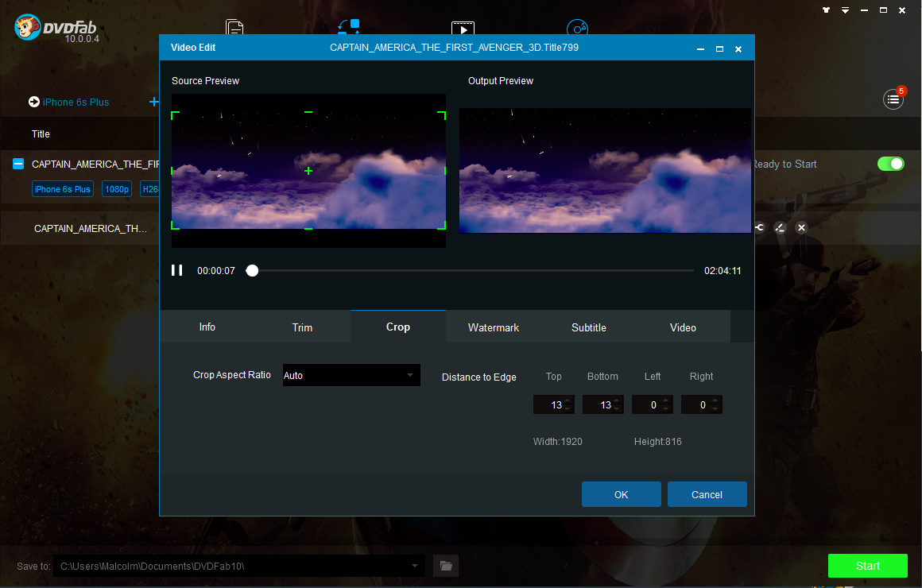Decrease the Right crop distance

(715, 408)
